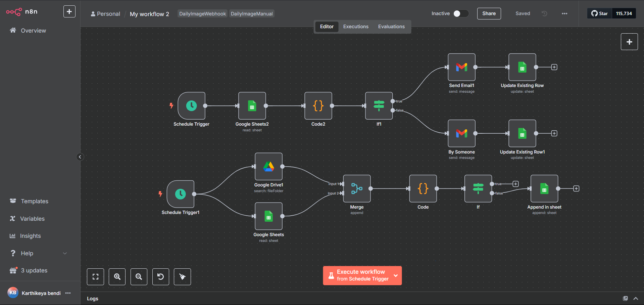Open workflow options three-dot menu
Screen dimensions: 644x305
point(564,13)
